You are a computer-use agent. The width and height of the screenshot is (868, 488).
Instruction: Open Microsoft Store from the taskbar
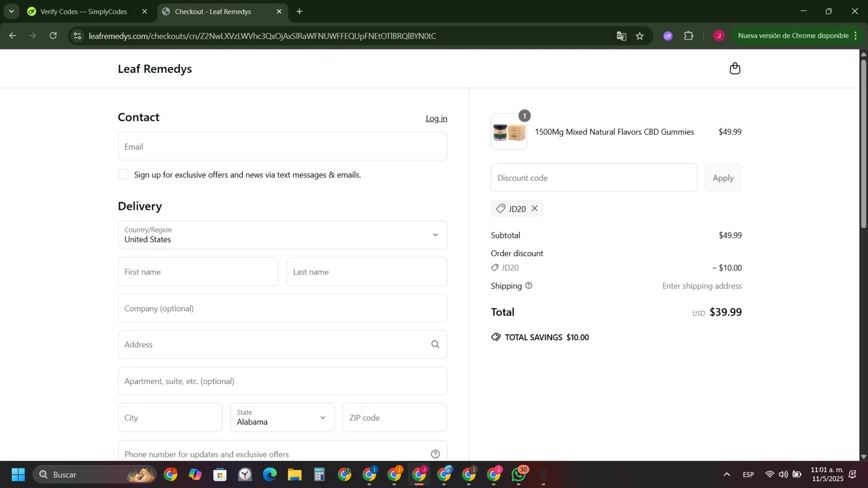[x=220, y=475]
